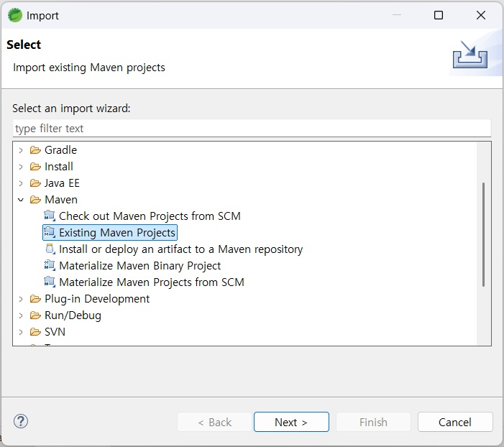
Task: Expand the Install category
Action: pyautogui.click(x=21, y=167)
